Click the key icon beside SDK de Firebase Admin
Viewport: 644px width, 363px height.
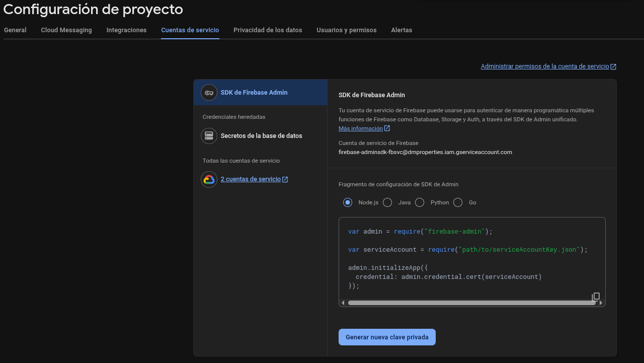(x=209, y=93)
